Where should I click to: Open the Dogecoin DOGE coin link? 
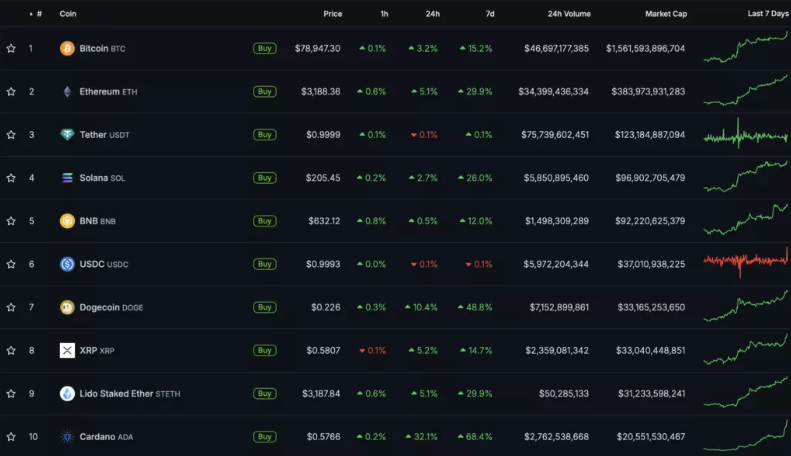(x=111, y=307)
